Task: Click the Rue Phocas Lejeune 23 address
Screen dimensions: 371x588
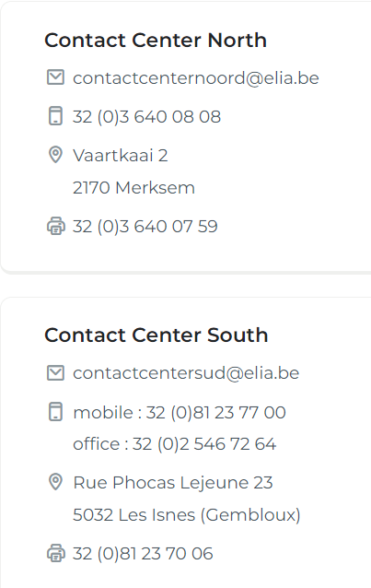Action: [x=173, y=483]
